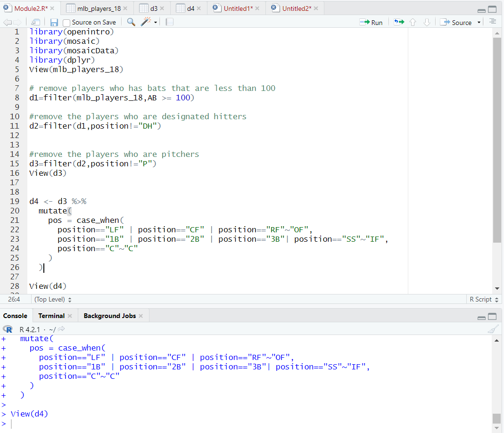Open Untitled2 script tab
Image resolution: width=504 pixels, height=433 pixels.
297,8
